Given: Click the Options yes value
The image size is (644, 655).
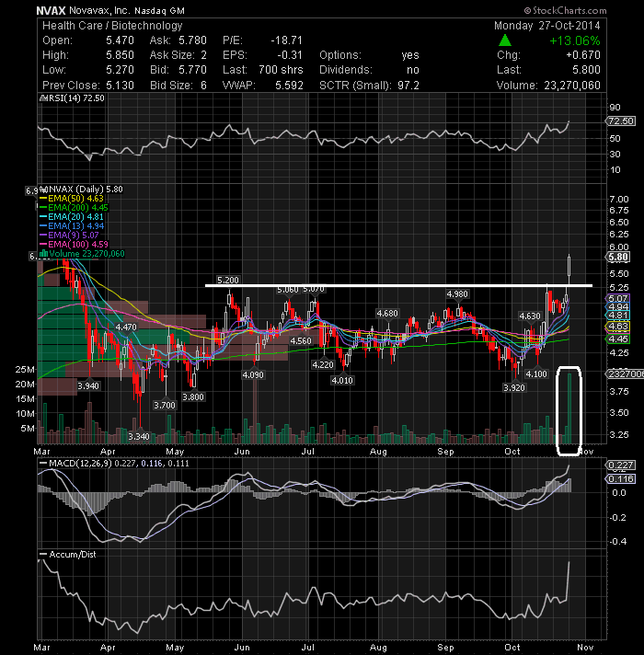Looking at the screenshot, I should click(410, 55).
